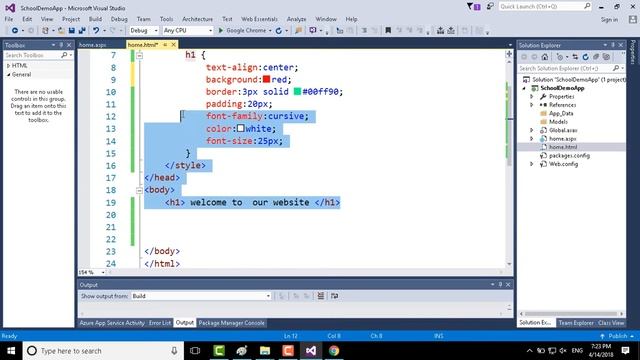Switch to the Team Explorer tab
This screenshot has width=640, height=360.
click(x=576, y=323)
